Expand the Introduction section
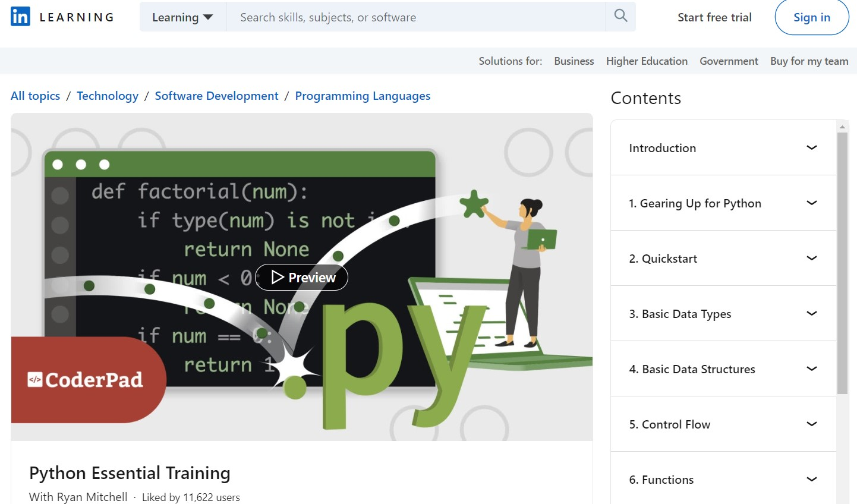The image size is (857, 504). (723, 148)
